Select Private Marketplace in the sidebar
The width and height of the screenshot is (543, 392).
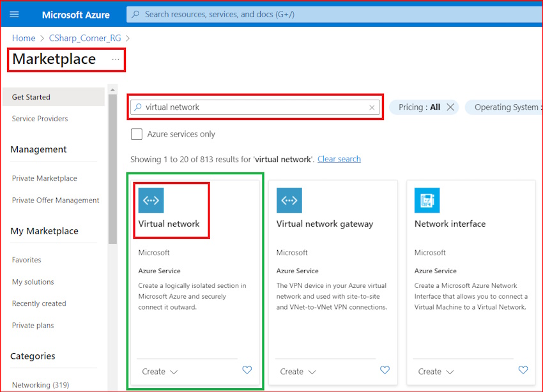point(44,178)
